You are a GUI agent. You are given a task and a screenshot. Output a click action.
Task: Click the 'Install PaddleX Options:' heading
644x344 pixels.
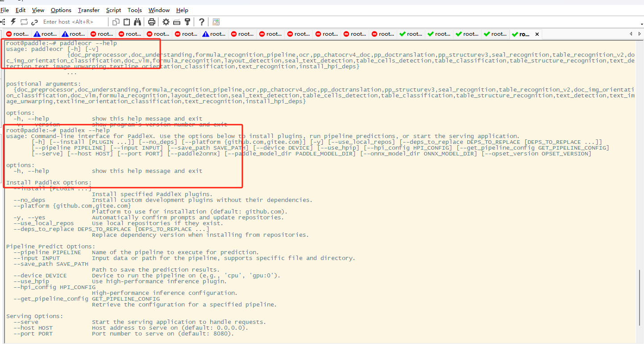tap(49, 183)
